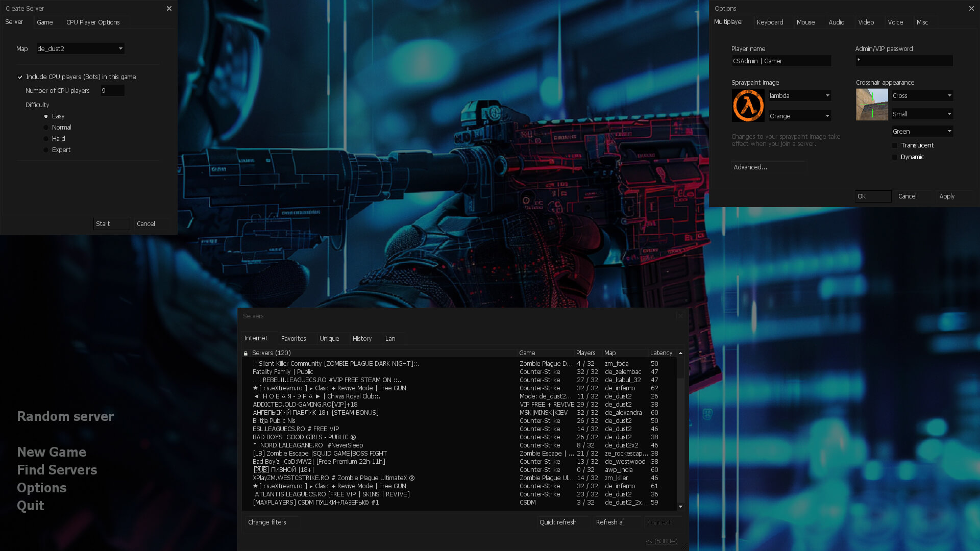Click the servers count link at bottom
Viewport: 980px width, 551px height.
pos(661,541)
